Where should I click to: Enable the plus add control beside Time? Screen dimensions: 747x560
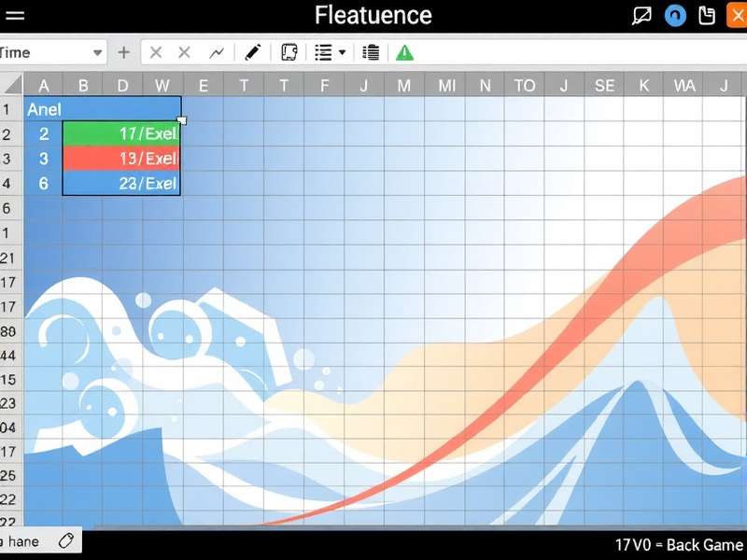[123, 52]
